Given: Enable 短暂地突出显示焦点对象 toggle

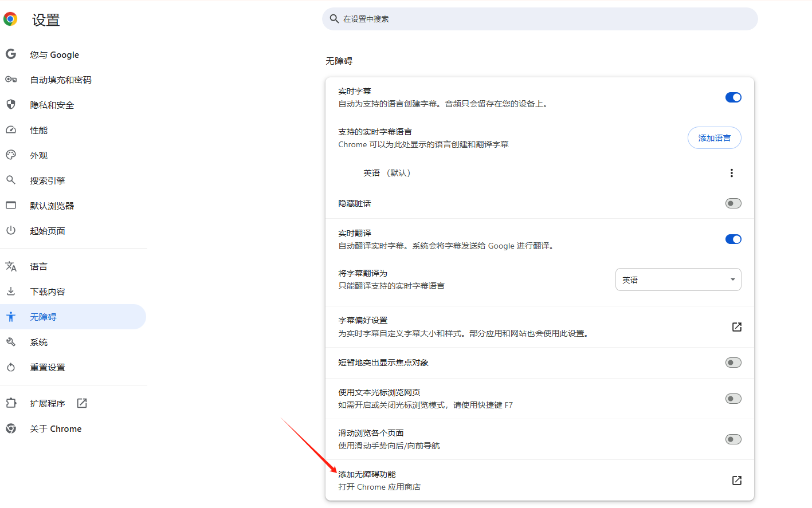Looking at the screenshot, I should pyautogui.click(x=733, y=363).
